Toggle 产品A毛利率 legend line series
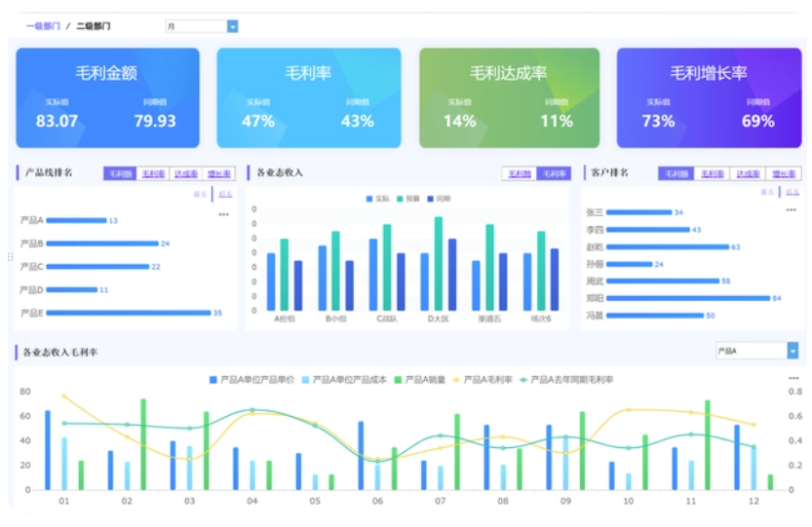Viewport: 812px width, 527px height. [x=483, y=380]
